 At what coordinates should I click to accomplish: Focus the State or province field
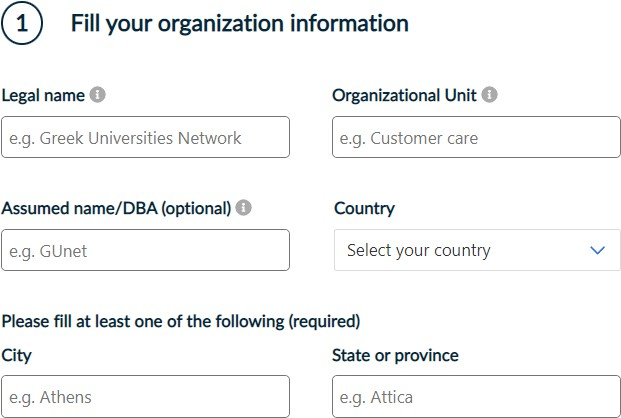pos(476,396)
